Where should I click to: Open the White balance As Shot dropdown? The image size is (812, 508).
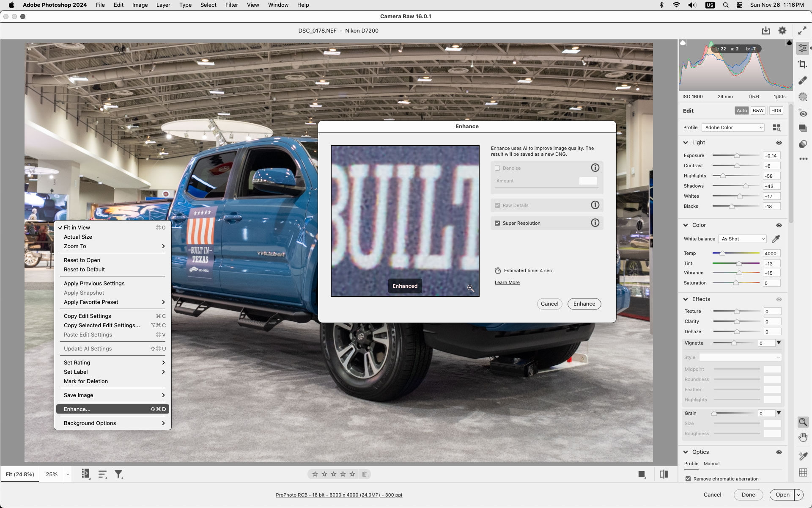(x=742, y=239)
